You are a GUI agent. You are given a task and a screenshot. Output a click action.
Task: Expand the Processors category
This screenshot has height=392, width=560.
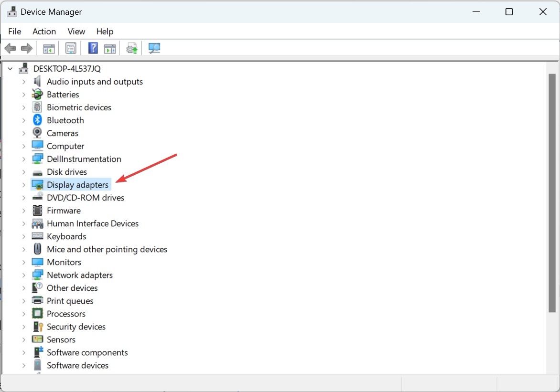[x=23, y=314]
